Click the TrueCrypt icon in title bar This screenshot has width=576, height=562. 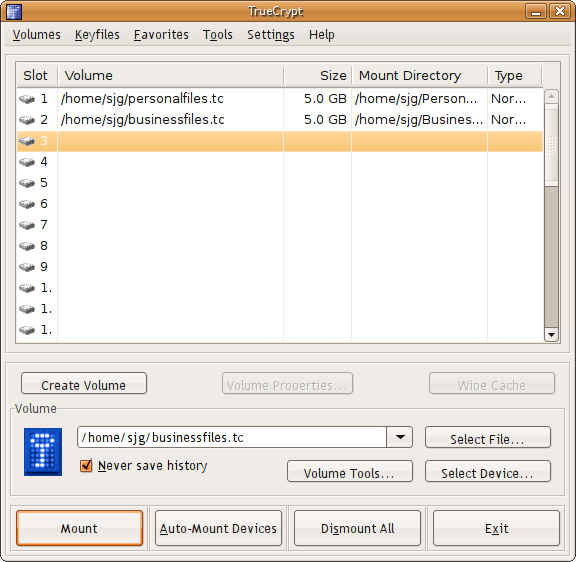(x=14, y=11)
